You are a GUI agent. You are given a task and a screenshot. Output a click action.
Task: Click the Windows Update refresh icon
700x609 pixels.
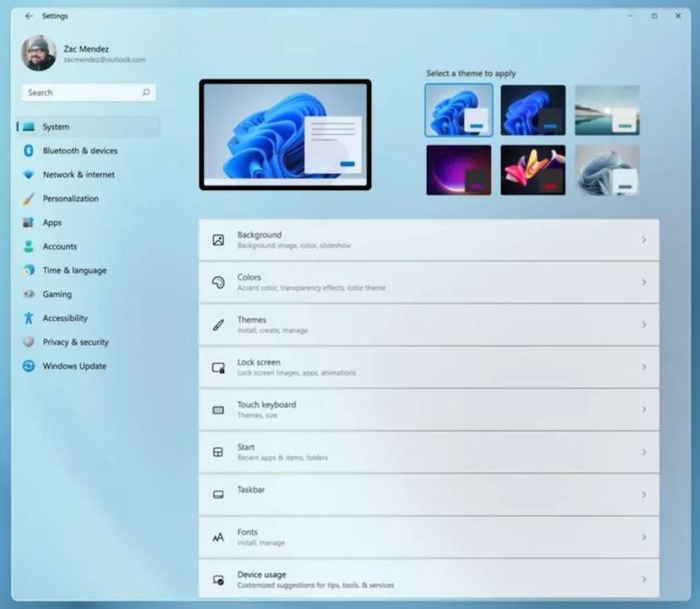[x=29, y=366]
